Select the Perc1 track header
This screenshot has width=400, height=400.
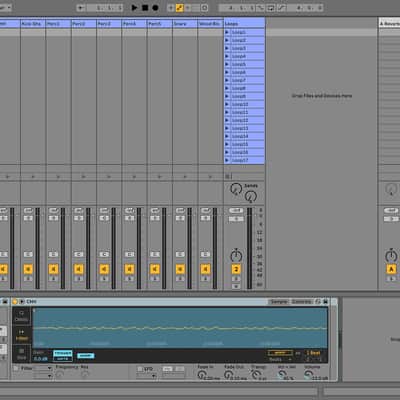58,24
